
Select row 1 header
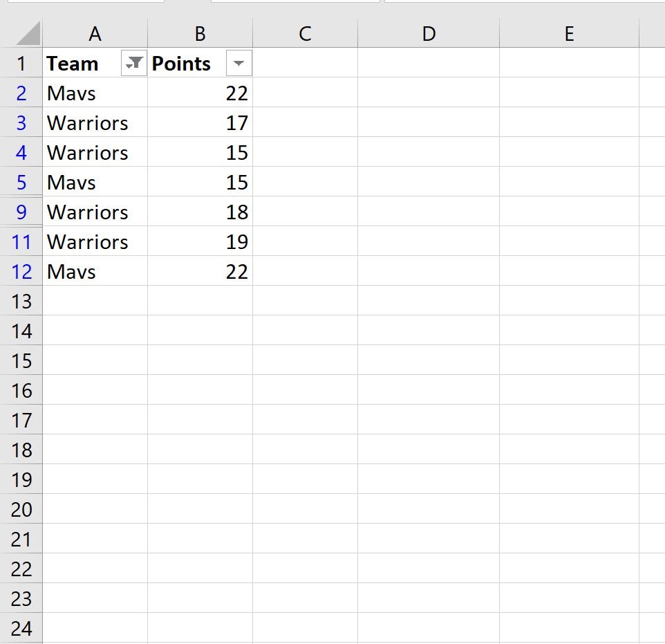pos(21,64)
